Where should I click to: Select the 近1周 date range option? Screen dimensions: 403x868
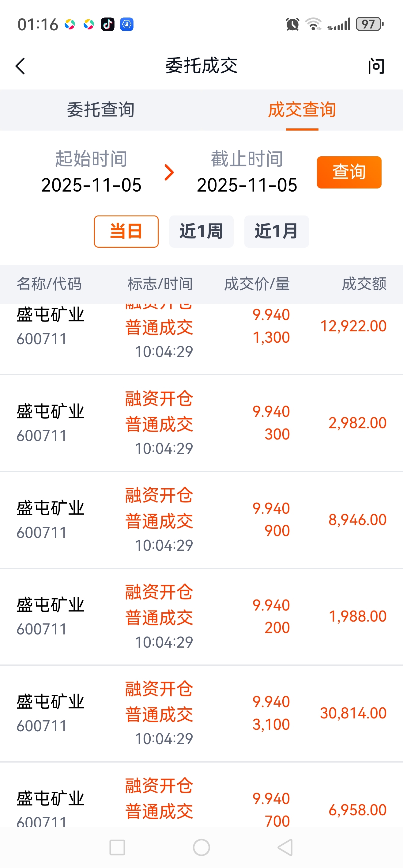pyautogui.click(x=201, y=231)
